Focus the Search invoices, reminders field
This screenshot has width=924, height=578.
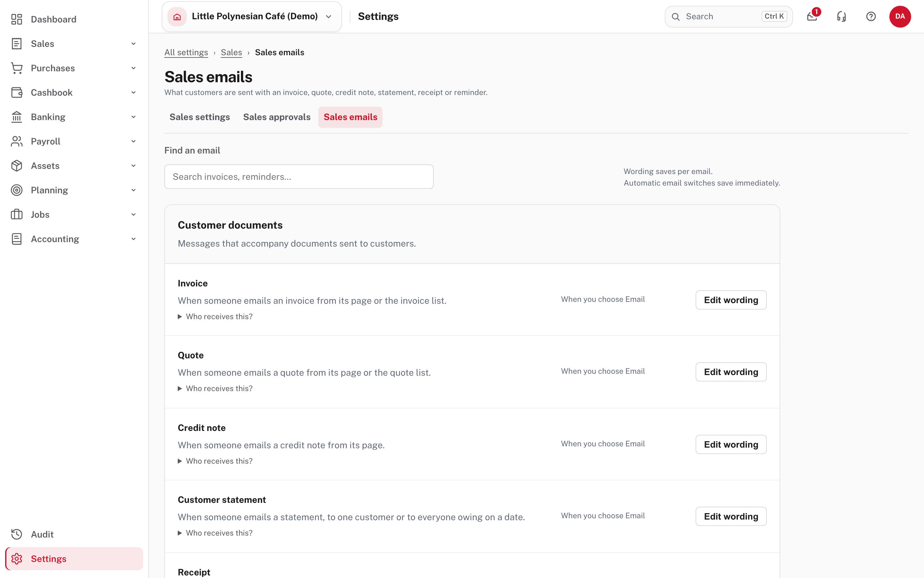[x=299, y=177]
